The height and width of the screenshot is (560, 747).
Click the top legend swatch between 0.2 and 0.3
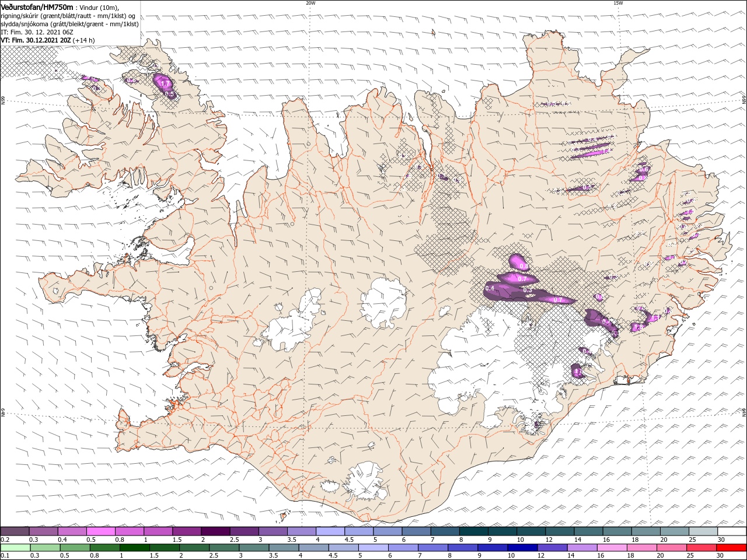click(x=15, y=531)
